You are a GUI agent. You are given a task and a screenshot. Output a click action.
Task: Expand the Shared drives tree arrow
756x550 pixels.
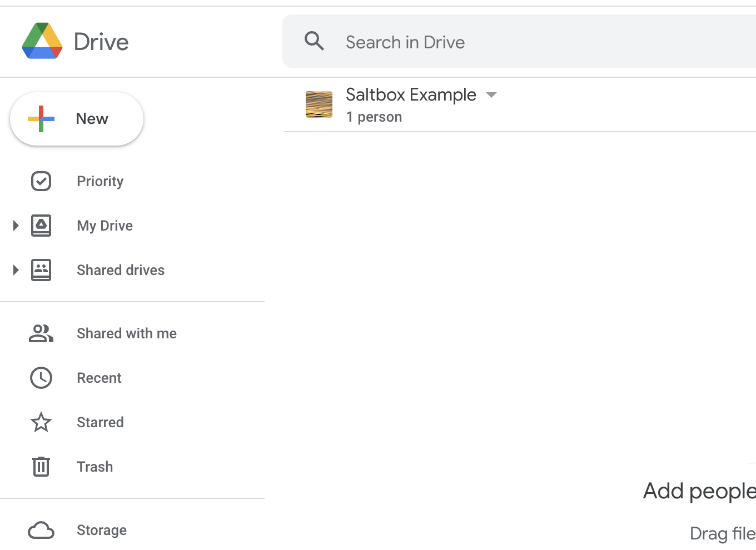point(16,270)
